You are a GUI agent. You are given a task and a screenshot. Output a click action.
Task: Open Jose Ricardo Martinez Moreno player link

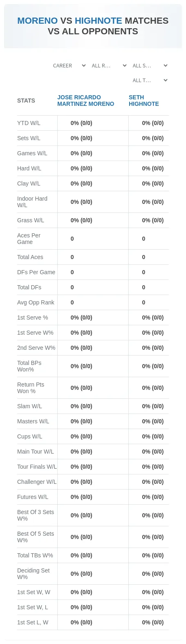pyautogui.click(x=85, y=101)
